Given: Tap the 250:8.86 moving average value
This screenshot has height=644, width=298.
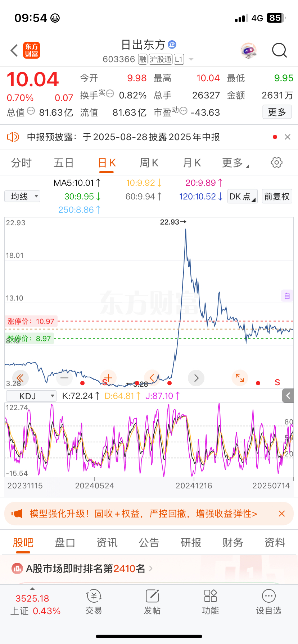Looking at the screenshot, I should tap(79, 210).
